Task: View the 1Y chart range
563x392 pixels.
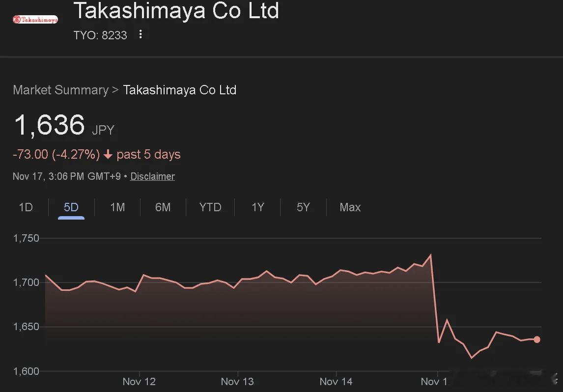Action: 258,207
